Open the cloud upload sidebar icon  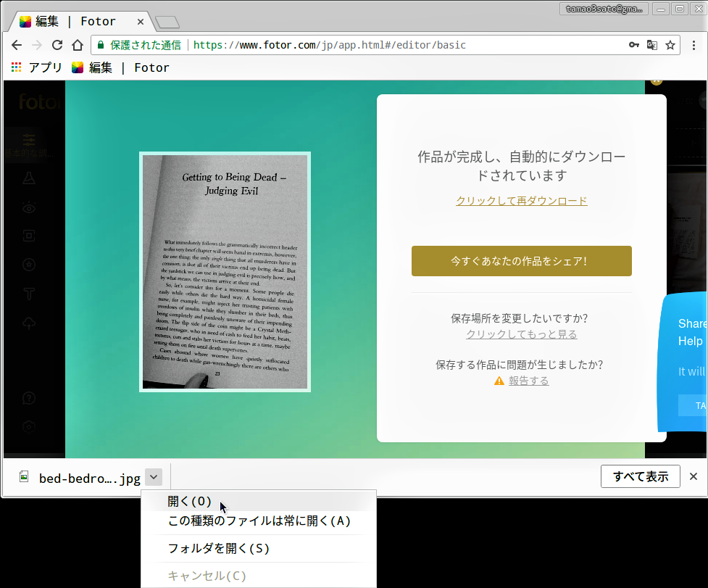tap(29, 323)
